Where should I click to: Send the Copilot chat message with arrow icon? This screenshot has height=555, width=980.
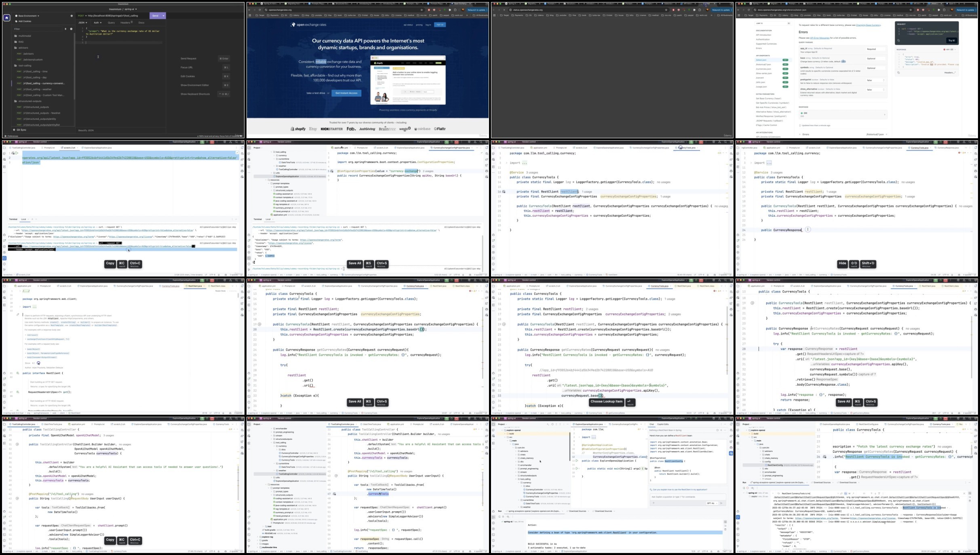[721, 503]
